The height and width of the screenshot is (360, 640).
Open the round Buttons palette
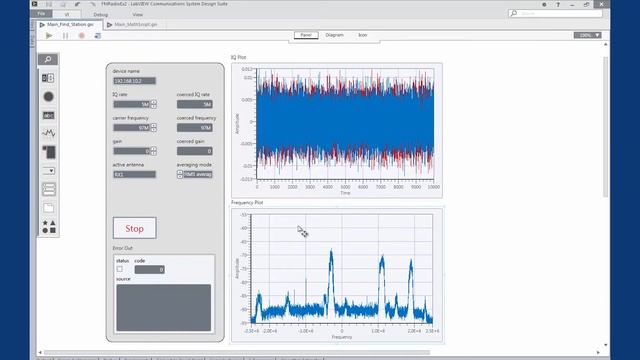[x=48, y=97]
